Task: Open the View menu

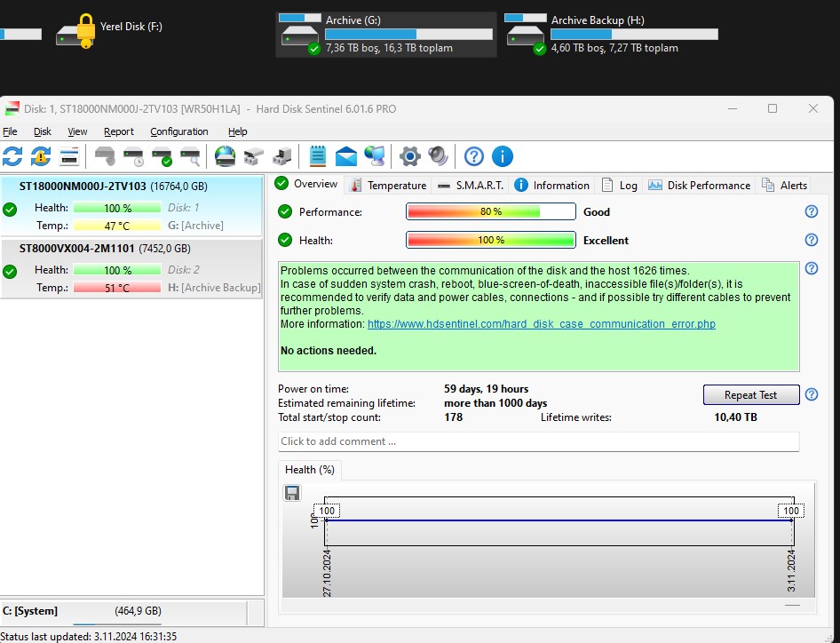Action: pyautogui.click(x=77, y=131)
